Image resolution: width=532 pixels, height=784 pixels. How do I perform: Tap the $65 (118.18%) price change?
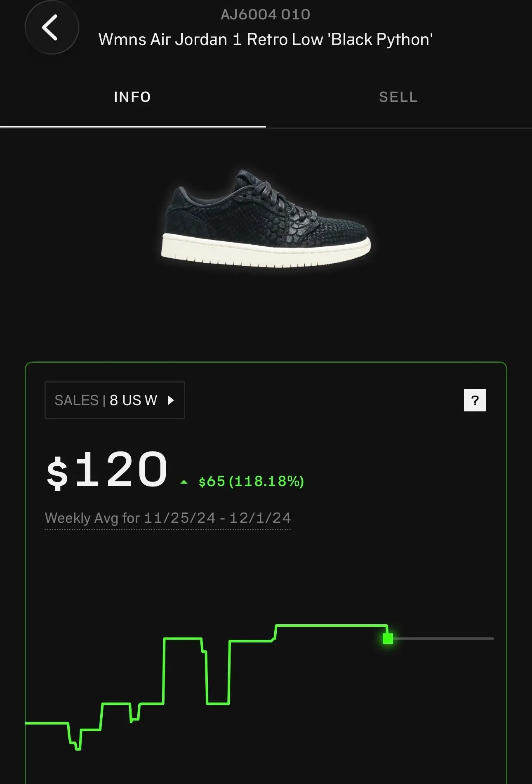(x=251, y=481)
